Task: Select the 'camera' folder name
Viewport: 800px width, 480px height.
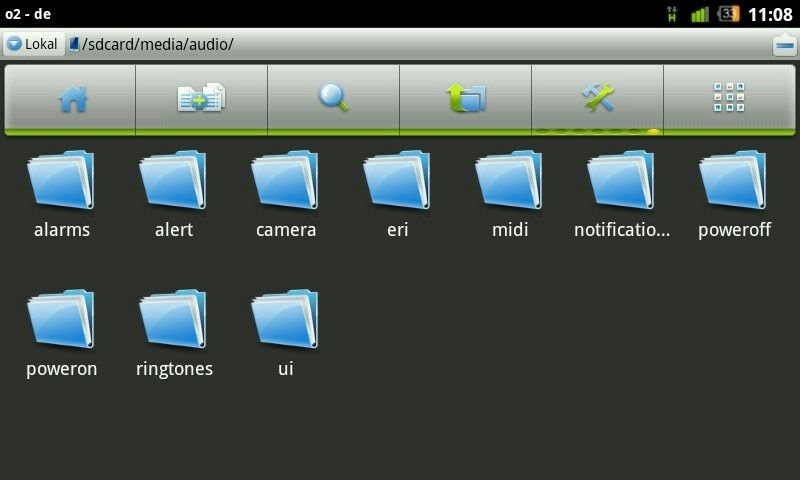Action: [286, 230]
